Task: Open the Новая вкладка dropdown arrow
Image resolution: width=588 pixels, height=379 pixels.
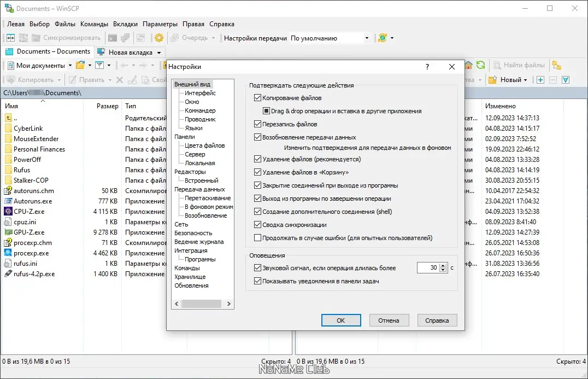Action: 159,53
